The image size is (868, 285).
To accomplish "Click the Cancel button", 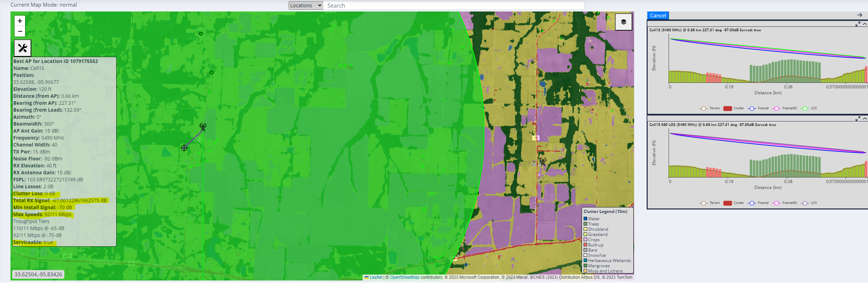I will click(658, 15).
